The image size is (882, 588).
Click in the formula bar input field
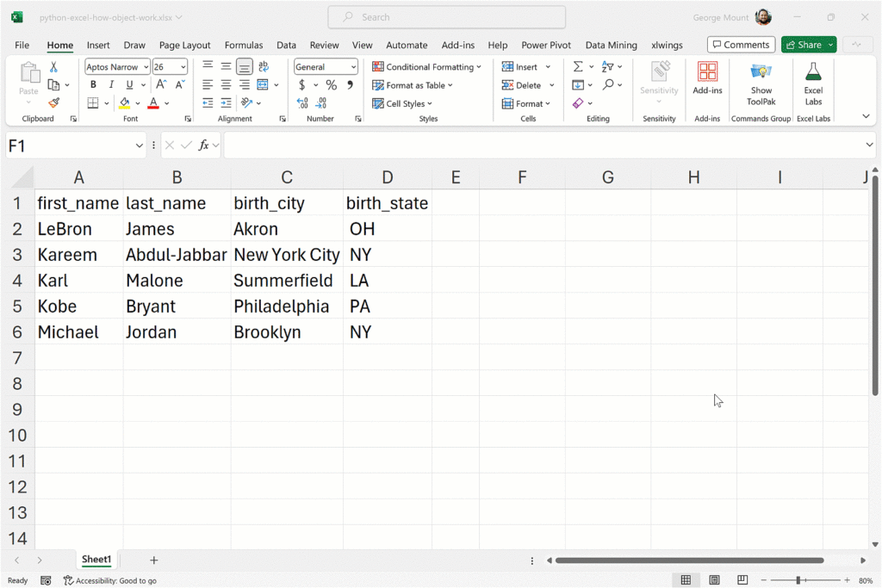point(543,145)
